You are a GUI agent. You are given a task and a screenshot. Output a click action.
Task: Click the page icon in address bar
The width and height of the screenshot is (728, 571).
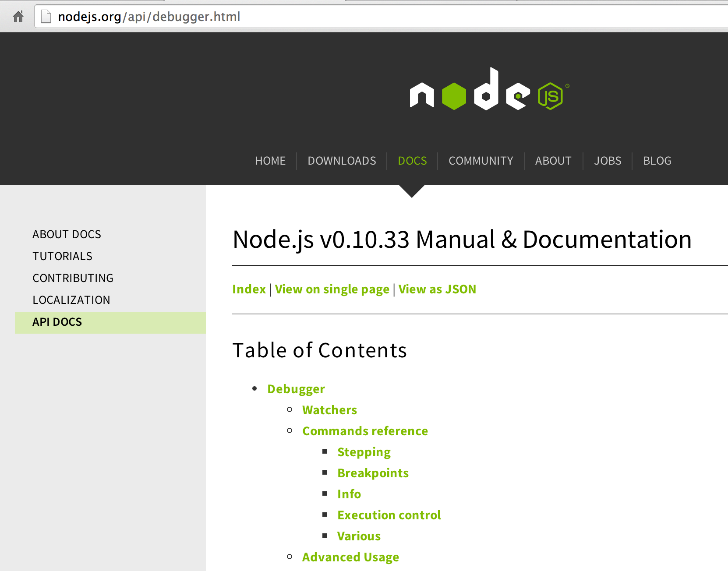(46, 17)
